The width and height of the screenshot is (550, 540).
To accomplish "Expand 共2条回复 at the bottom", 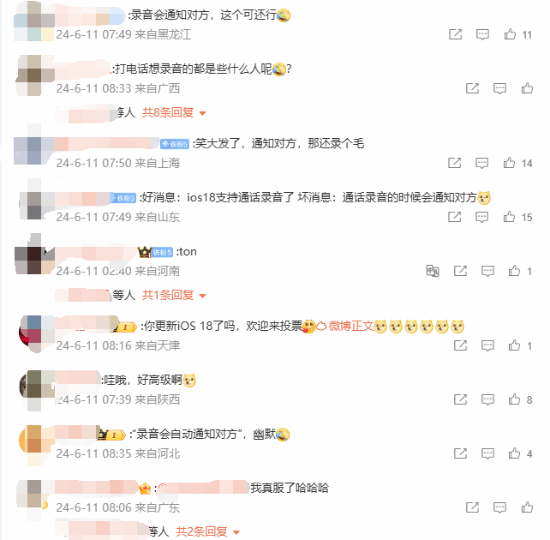I will [208, 532].
